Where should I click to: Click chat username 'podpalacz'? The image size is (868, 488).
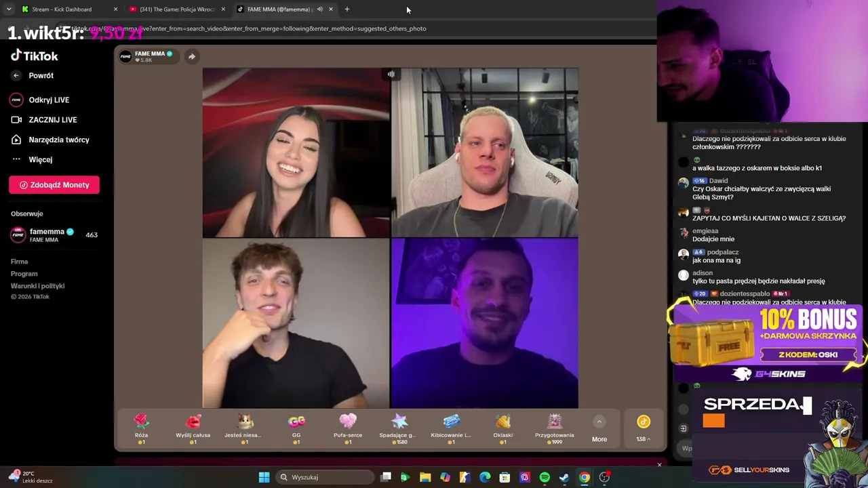(723, 252)
